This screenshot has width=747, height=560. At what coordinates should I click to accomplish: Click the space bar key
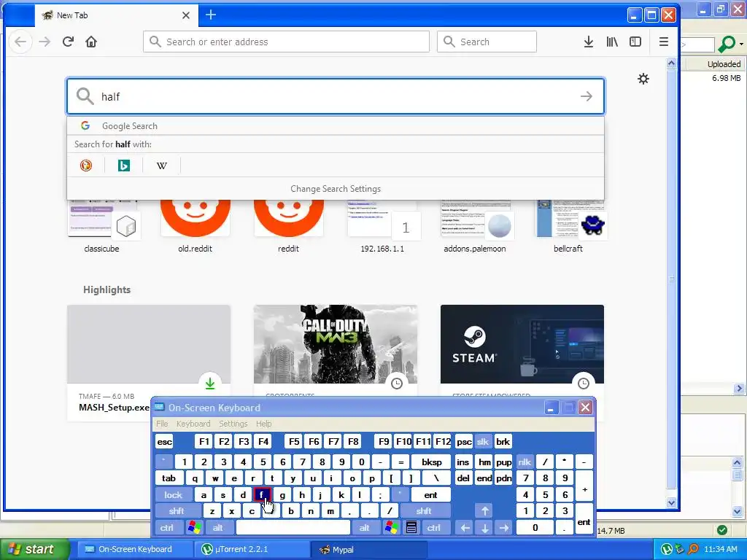[293, 528]
